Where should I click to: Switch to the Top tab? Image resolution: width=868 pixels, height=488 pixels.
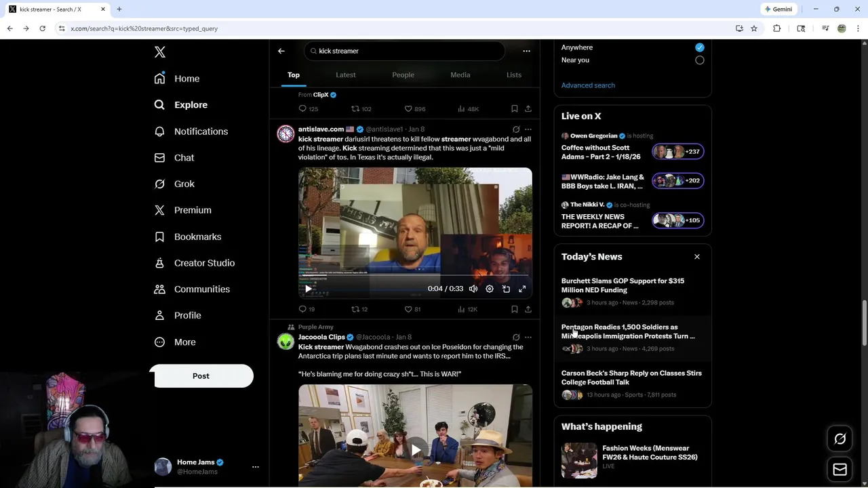click(x=294, y=75)
